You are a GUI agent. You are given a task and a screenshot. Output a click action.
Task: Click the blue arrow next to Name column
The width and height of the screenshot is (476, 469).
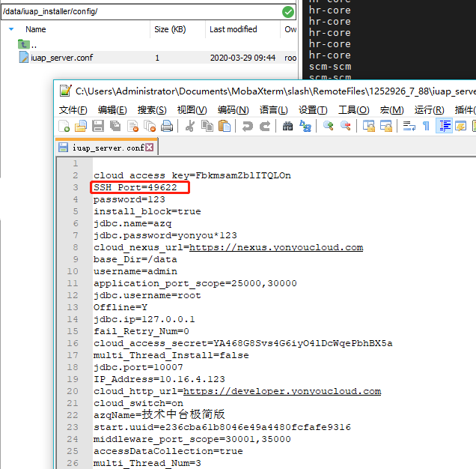(x=11, y=29)
